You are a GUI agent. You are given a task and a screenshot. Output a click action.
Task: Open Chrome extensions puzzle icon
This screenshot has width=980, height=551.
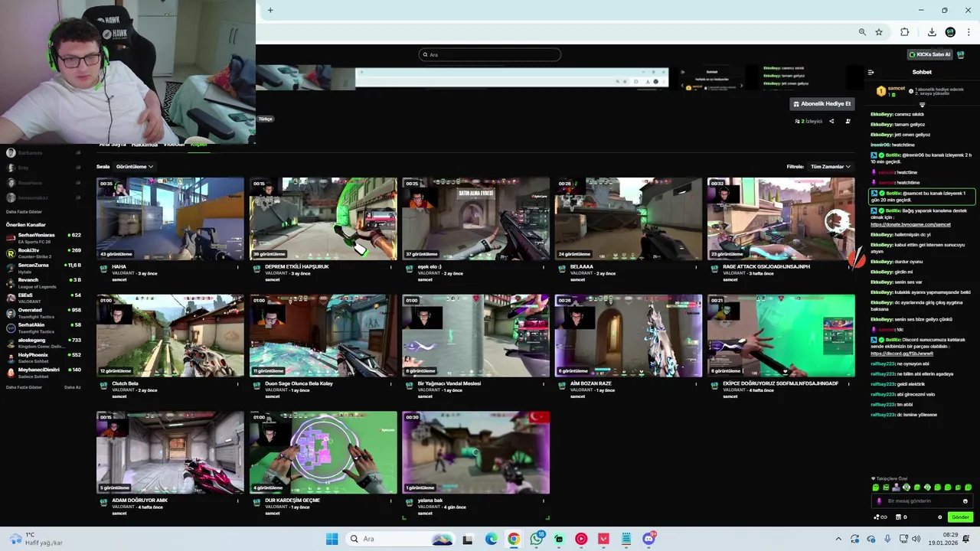(x=904, y=32)
